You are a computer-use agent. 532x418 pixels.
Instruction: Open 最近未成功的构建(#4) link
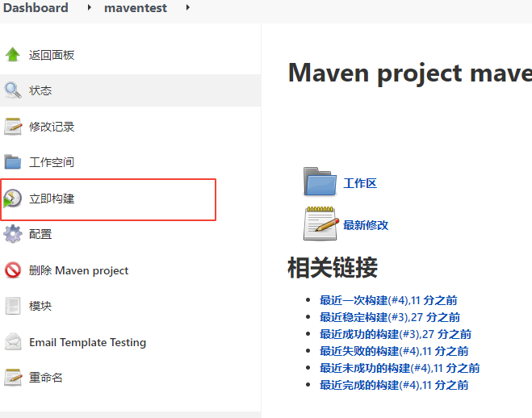pos(400,368)
